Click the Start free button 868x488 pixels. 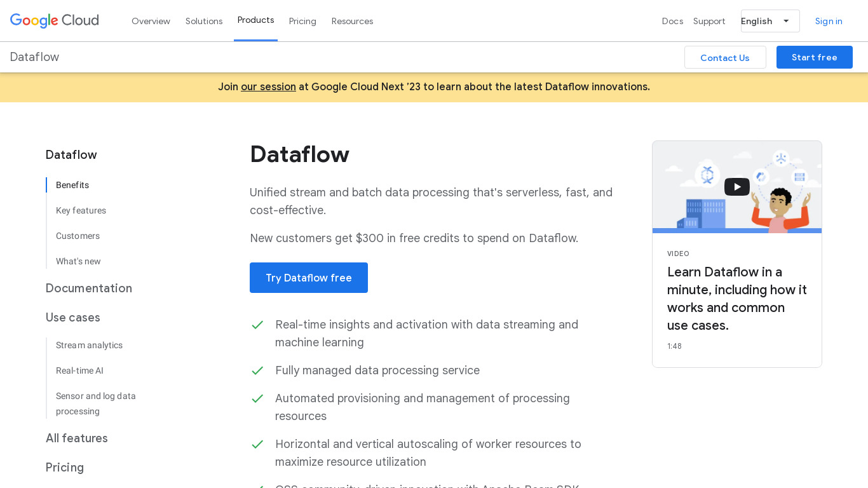pos(815,57)
